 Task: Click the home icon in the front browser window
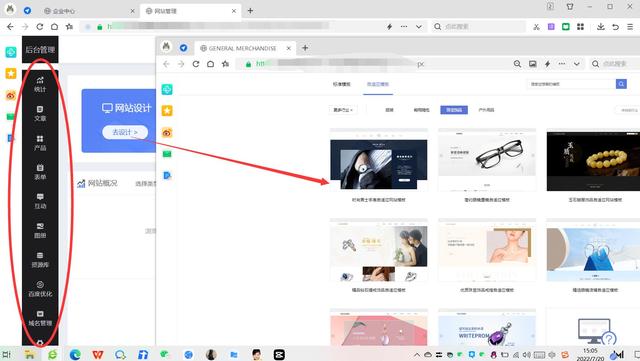[211, 64]
